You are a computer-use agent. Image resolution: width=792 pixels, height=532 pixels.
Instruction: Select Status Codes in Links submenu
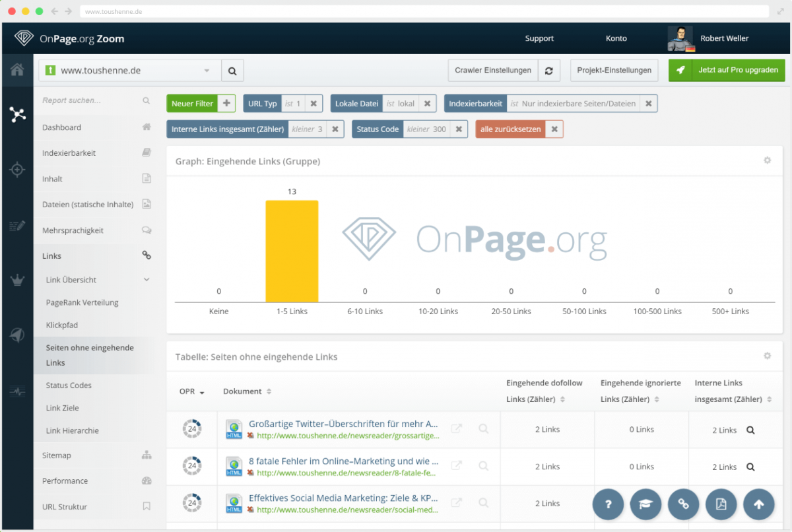coord(69,385)
